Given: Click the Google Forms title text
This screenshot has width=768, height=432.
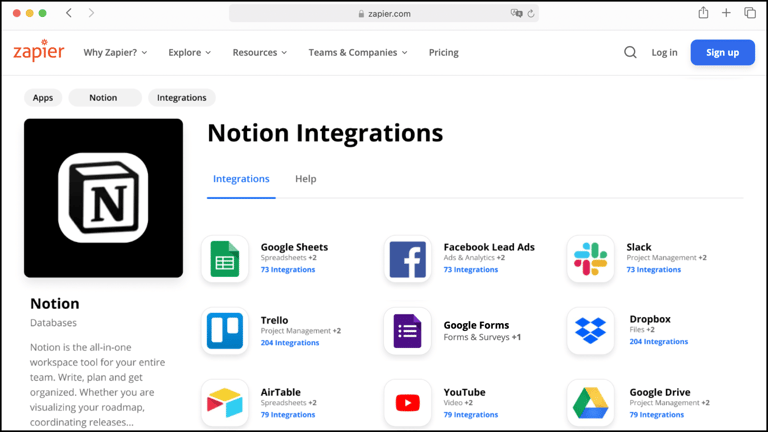Looking at the screenshot, I should (476, 325).
